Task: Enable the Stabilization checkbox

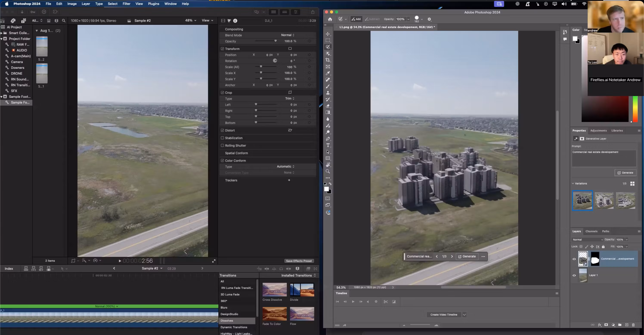Action: pos(222,138)
